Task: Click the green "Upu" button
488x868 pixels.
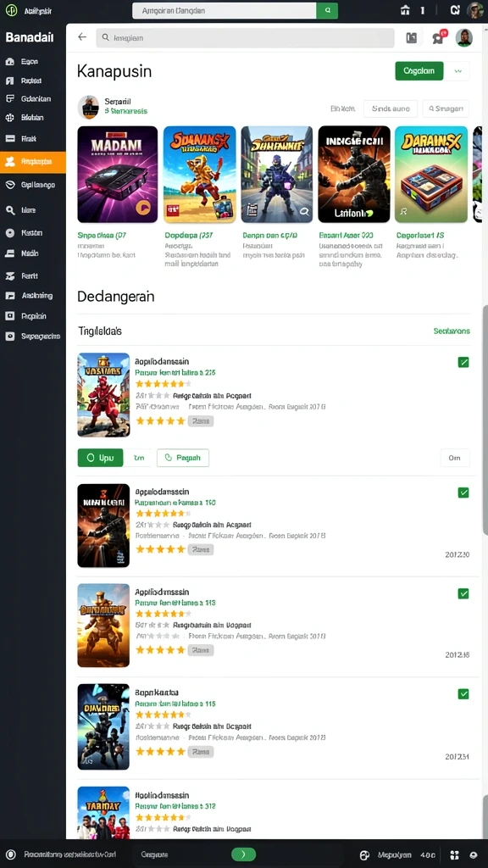Action: coord(100,458)
